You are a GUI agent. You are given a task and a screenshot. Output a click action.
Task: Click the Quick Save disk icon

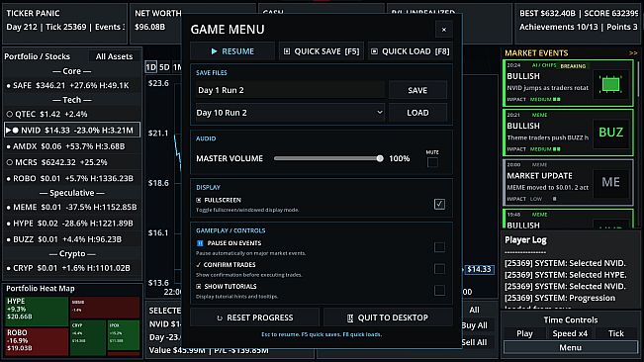[287, 51]
